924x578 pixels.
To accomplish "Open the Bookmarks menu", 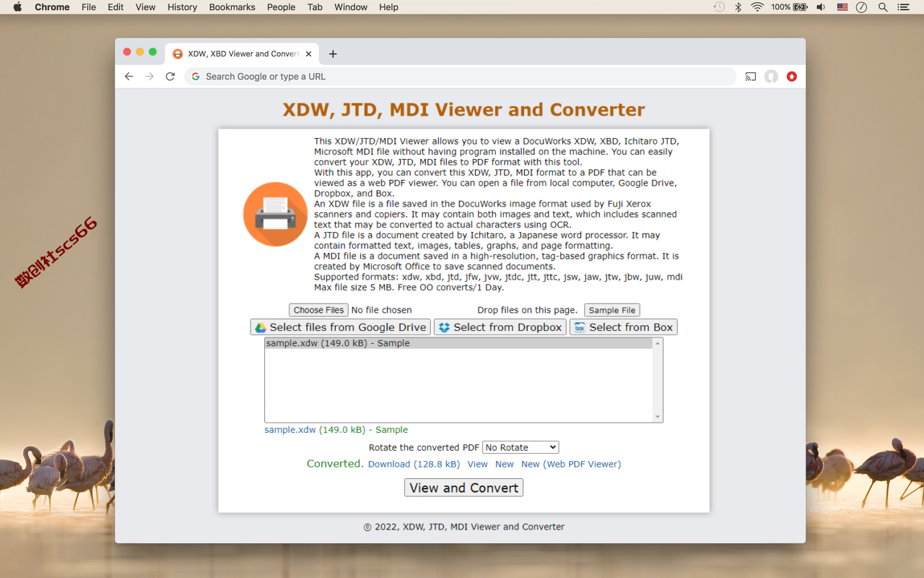I will click(x=232, y=7).
